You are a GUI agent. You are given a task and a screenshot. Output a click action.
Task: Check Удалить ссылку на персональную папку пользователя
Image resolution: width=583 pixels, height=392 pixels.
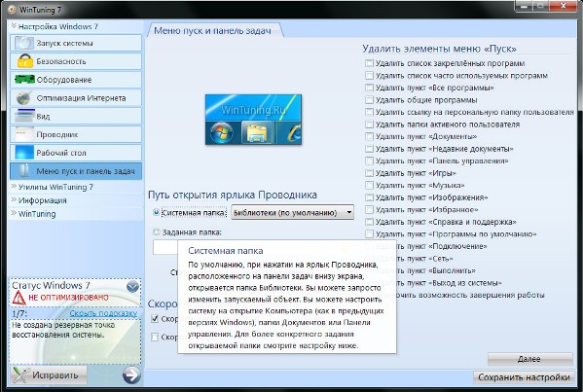point(369,112)
